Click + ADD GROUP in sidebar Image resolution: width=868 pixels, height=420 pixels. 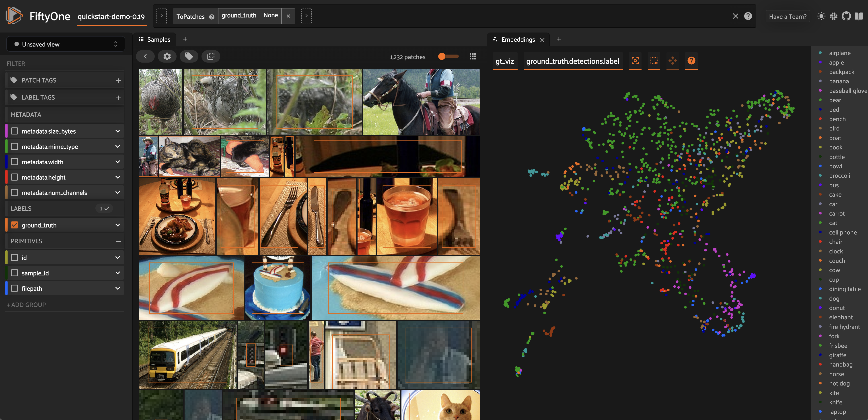tap(26, 305)
